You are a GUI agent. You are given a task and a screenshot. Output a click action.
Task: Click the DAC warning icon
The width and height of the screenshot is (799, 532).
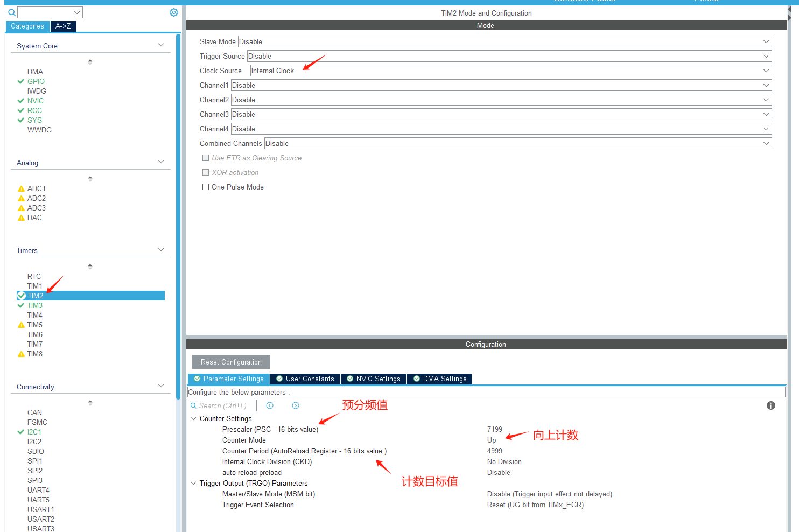pos(22,218)
